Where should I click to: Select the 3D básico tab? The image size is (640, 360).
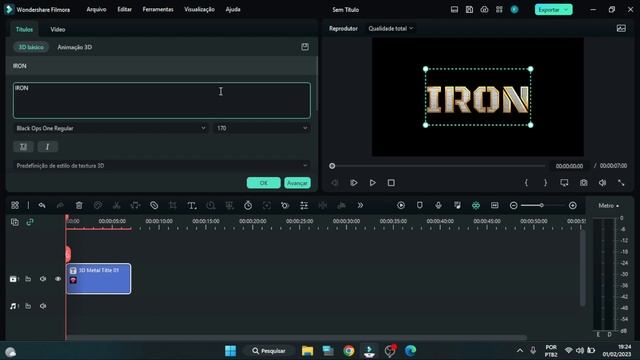(31, 47)
